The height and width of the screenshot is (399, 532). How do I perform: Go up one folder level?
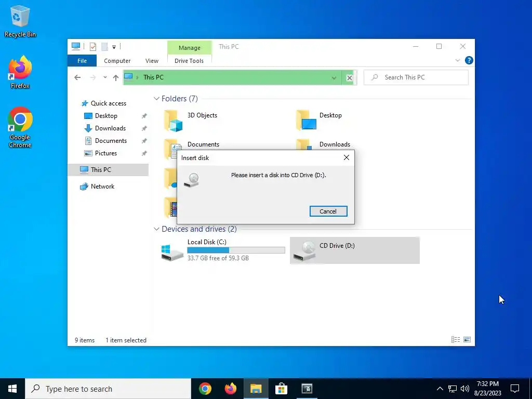click(116, 78)
